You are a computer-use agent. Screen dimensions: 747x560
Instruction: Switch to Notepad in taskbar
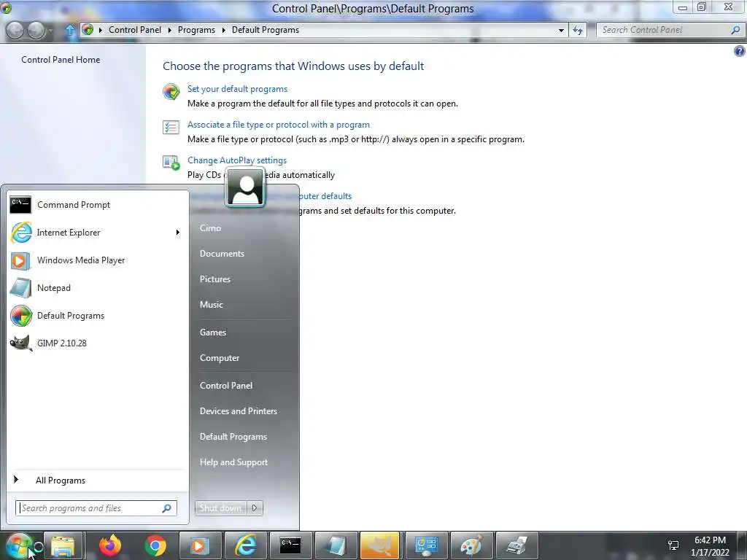336,545
